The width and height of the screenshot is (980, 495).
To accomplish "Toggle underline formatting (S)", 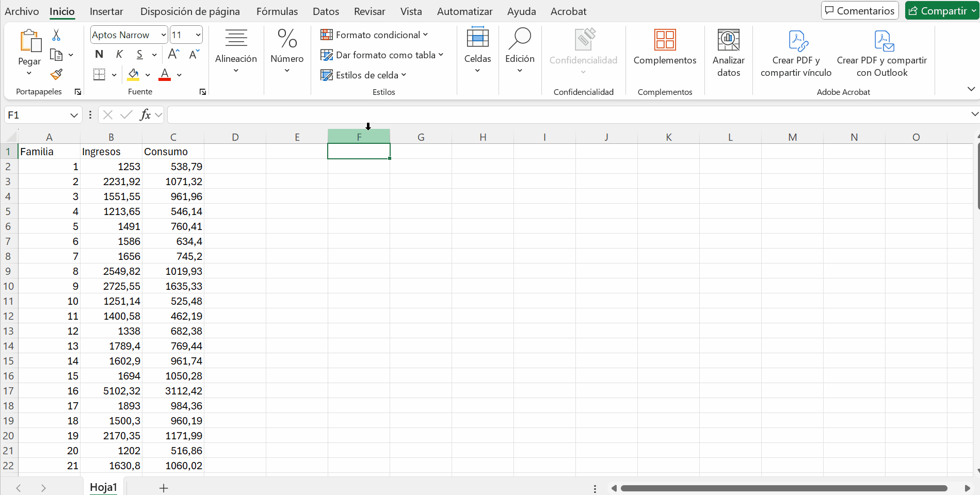I will (x=139, y=54).
